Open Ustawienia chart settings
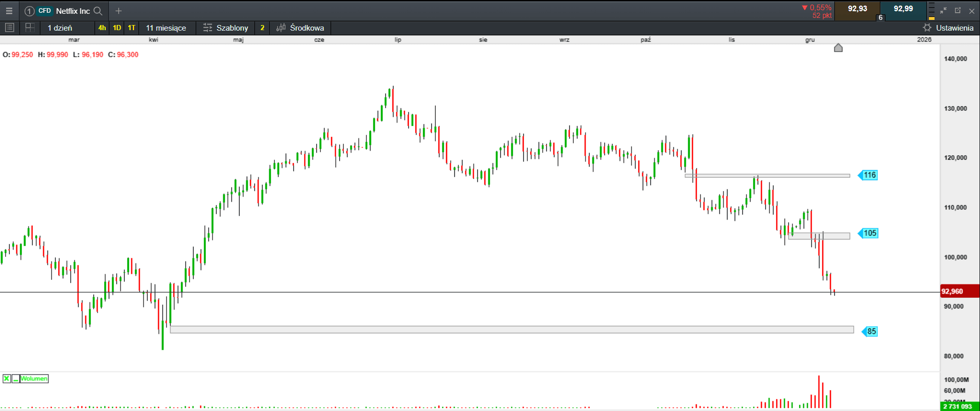The height and width of the screenshot is (411, 980). click(948, 28)
